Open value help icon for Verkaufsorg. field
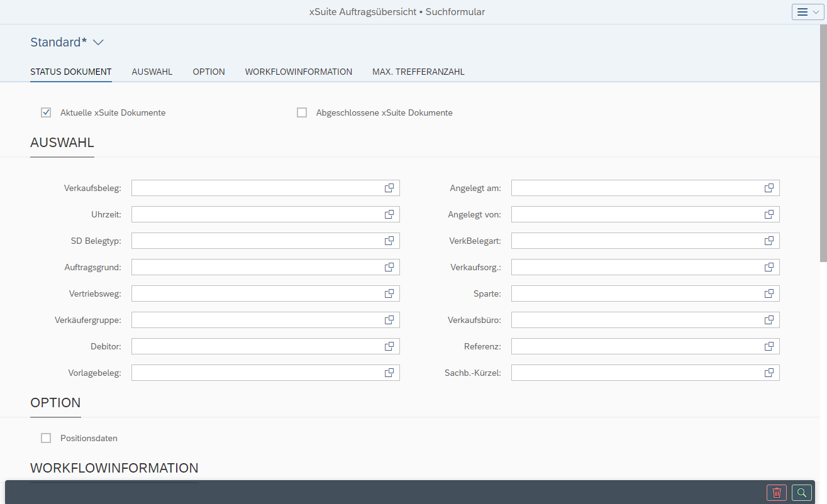 tap(769, 267)
